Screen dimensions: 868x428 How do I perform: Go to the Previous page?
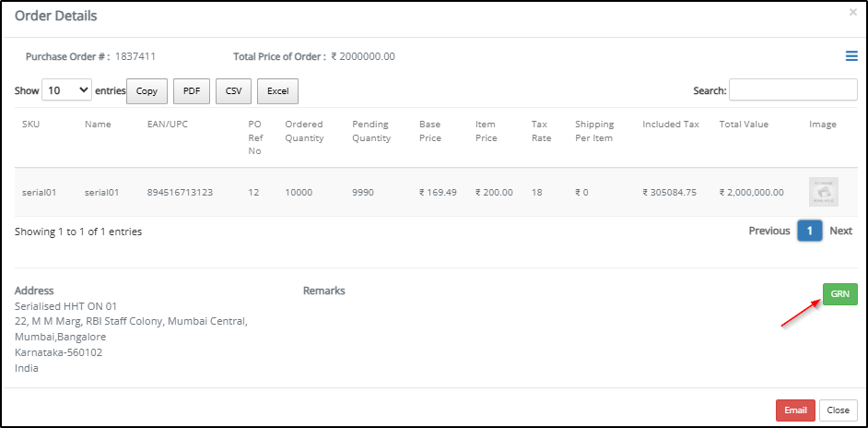[x=768, y=231]
